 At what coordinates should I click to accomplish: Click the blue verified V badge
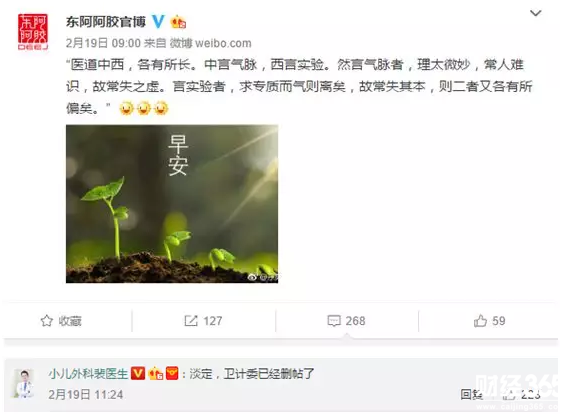pos(158,22)
